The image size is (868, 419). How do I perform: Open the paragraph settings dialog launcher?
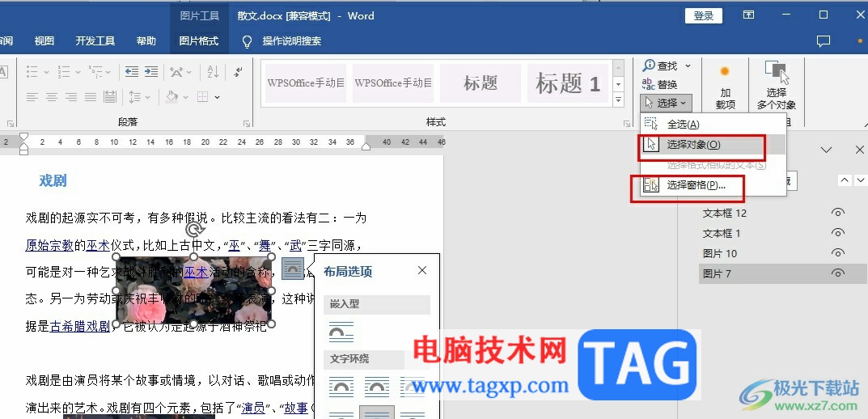[247, 124]
